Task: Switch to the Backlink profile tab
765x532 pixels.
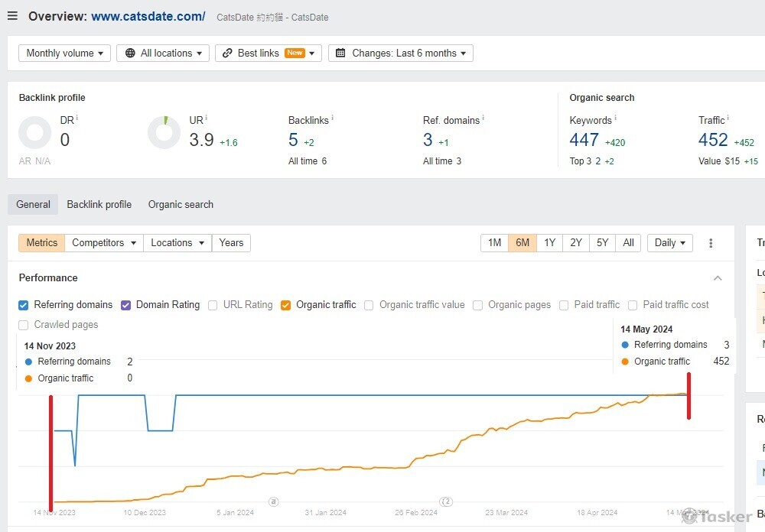Action: pos(99,205)
